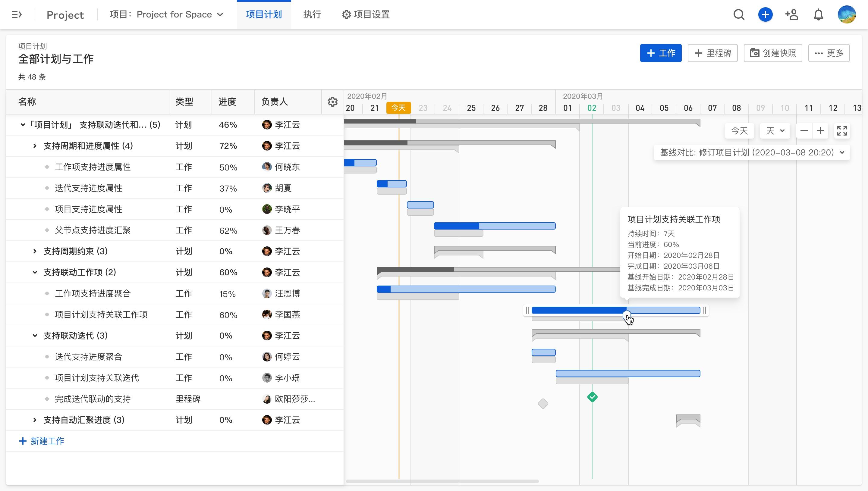
Task: Click the left resize grip of selected bar
Action: coord(527,310)
